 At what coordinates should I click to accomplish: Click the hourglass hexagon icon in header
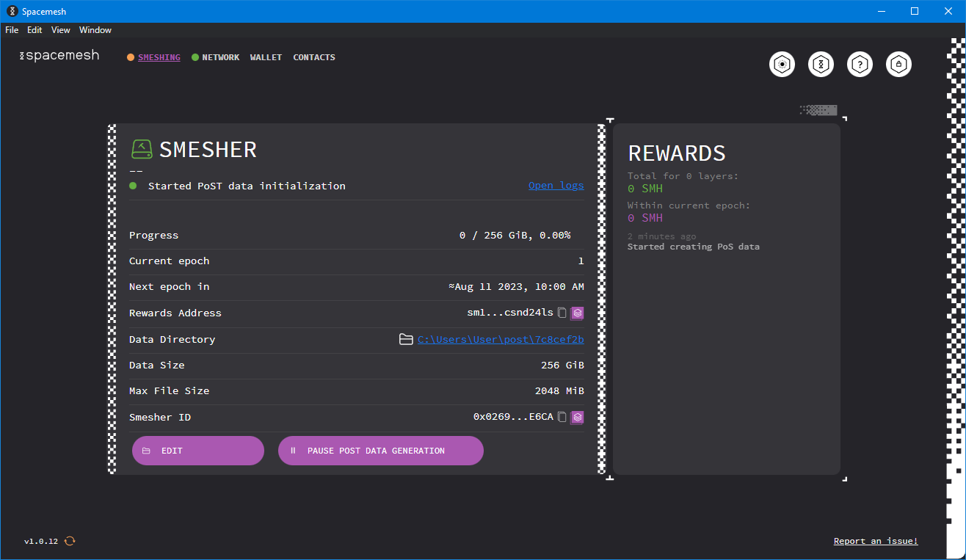pos(821,65)
